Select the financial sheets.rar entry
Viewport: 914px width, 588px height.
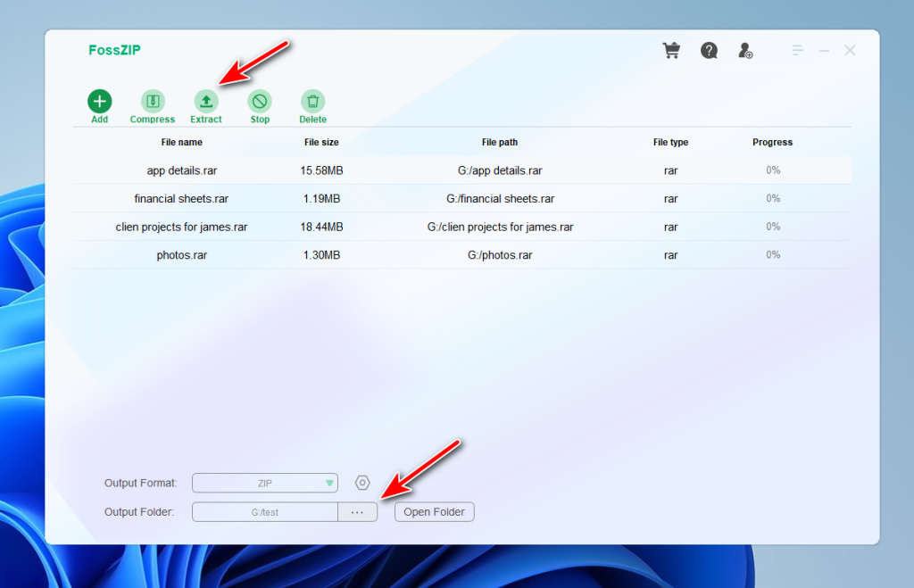coord(182,198)
